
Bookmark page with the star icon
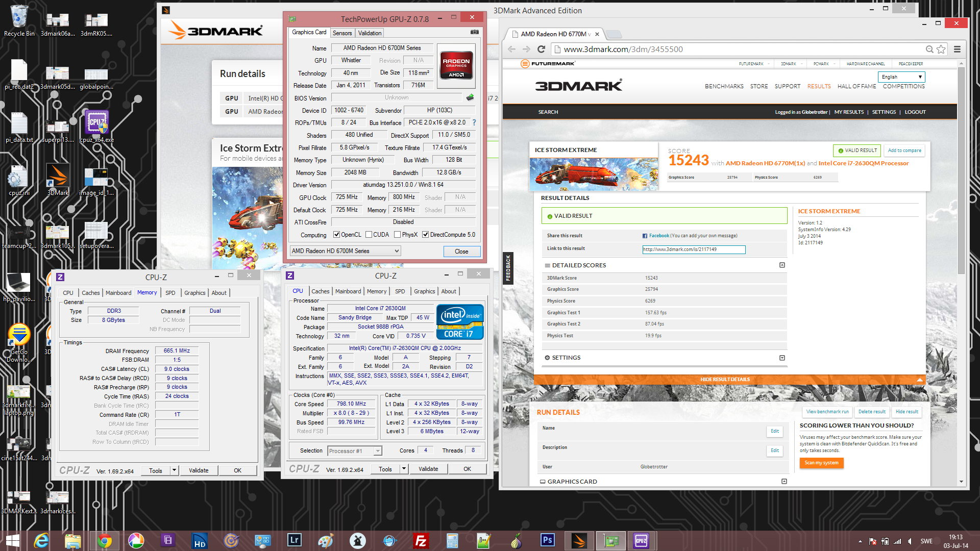(941, 49)
